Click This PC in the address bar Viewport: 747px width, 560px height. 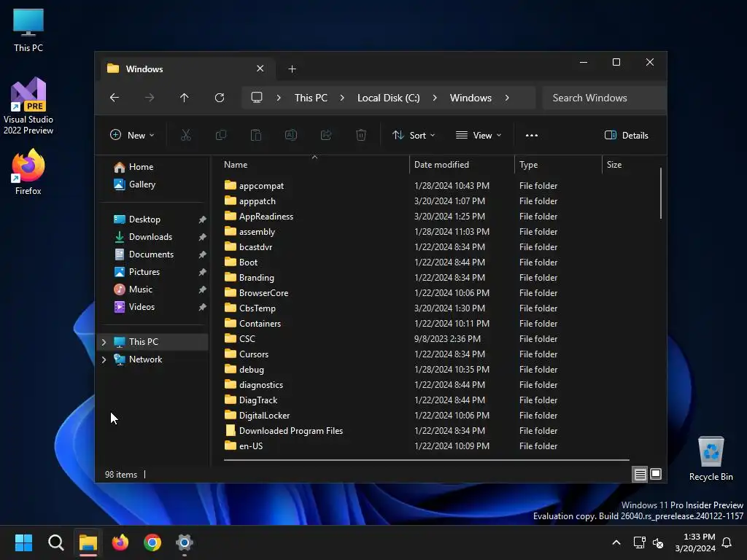click(311, 98)
